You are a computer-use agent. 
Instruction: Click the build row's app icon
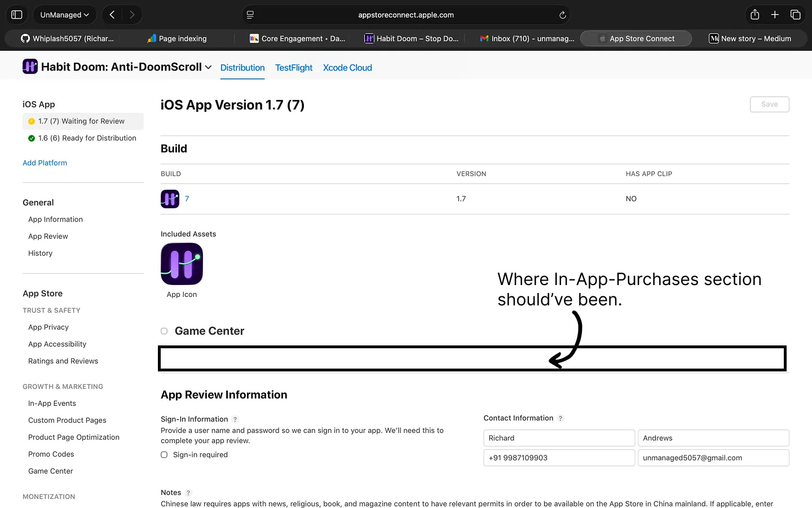point(170,198)
